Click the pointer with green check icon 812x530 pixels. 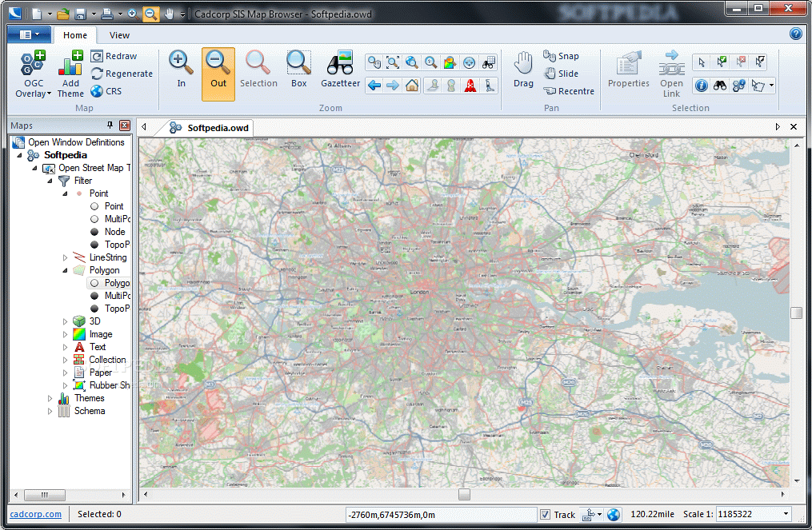(721, 62)
